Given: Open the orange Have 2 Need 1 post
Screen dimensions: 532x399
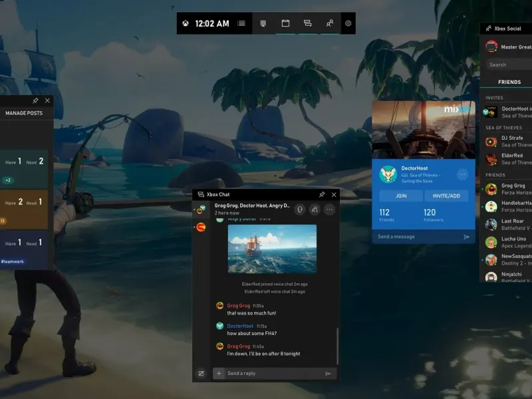Looking at the screenshot, I should (24, 209).
